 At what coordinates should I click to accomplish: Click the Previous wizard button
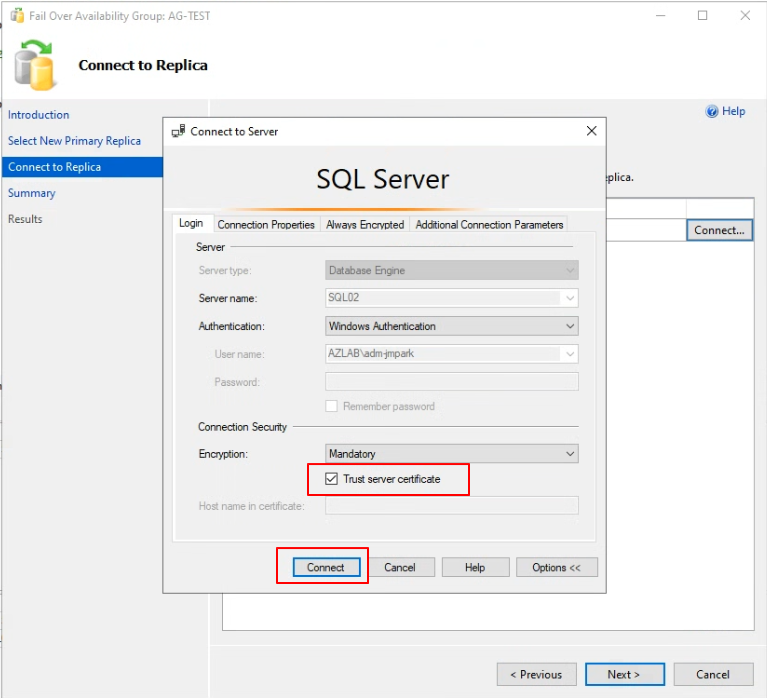coord(536,675)
